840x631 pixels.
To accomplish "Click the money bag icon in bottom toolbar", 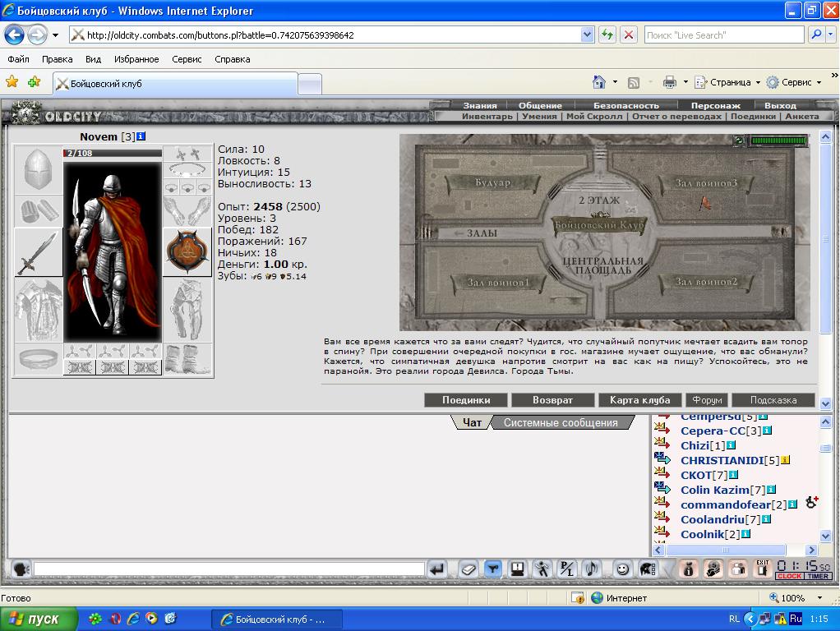I will pyautogui.click(x=689, y=569).
